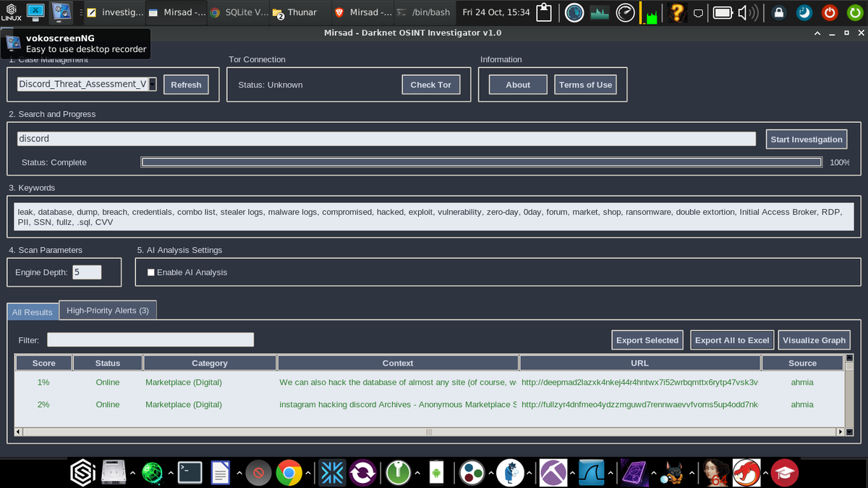Click the question mark help tray icon
The image size is (868, 488).
point(676,12)
